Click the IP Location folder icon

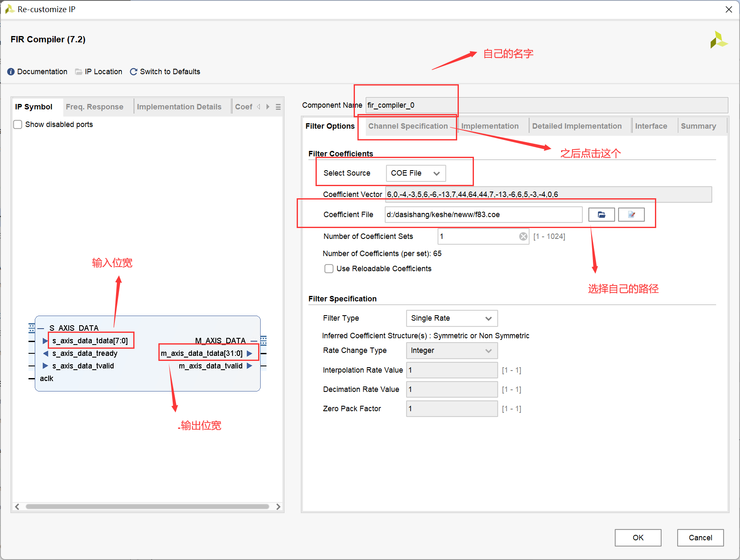click(78, 72)
